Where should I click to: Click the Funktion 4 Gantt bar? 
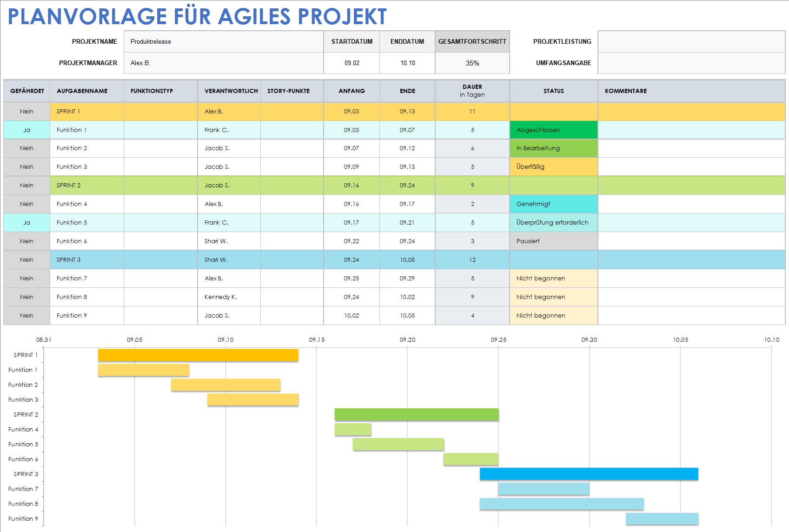(353, 429)
